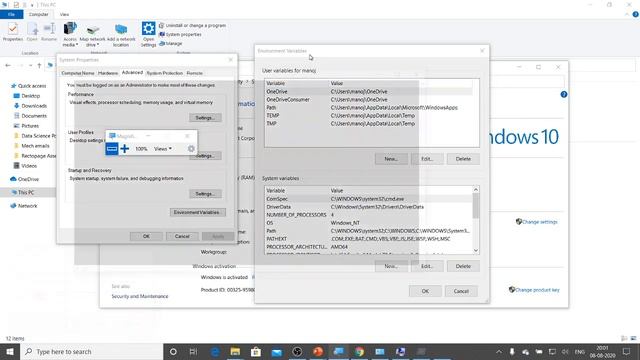The image size is (640, 360).
Task: Select the TMP user variable row
Action: pos(369,123)
